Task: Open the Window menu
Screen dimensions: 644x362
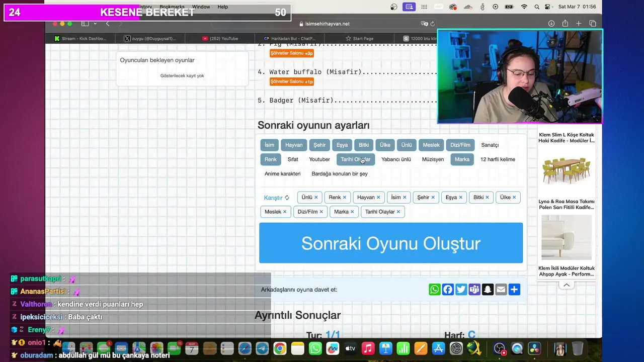Action: tap(201, 7)
